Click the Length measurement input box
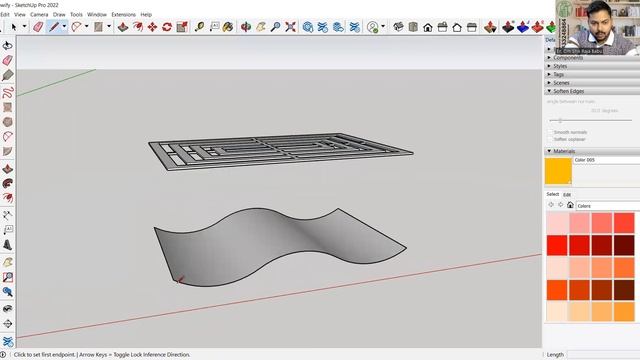This screenshot has width=640, height=360. [603, 355]
